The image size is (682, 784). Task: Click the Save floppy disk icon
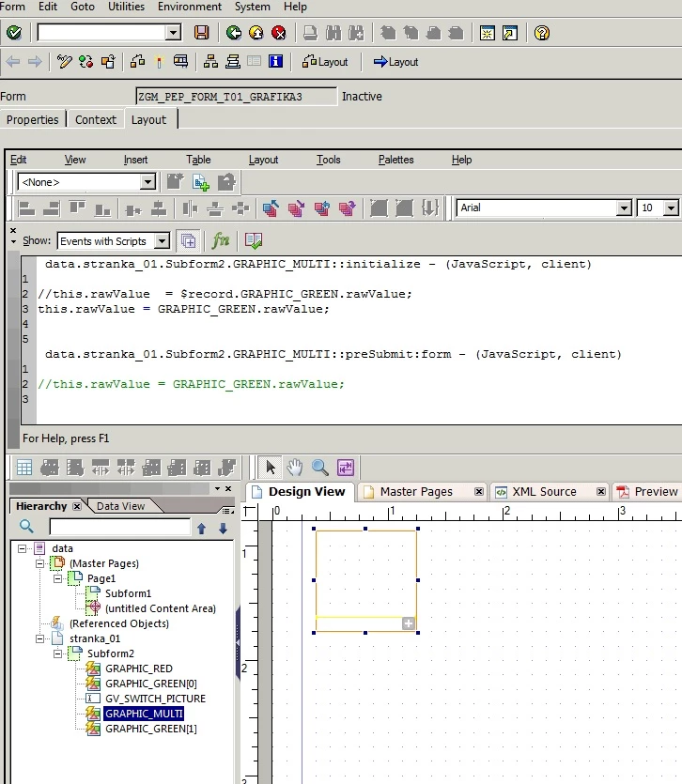coord(202,33)
